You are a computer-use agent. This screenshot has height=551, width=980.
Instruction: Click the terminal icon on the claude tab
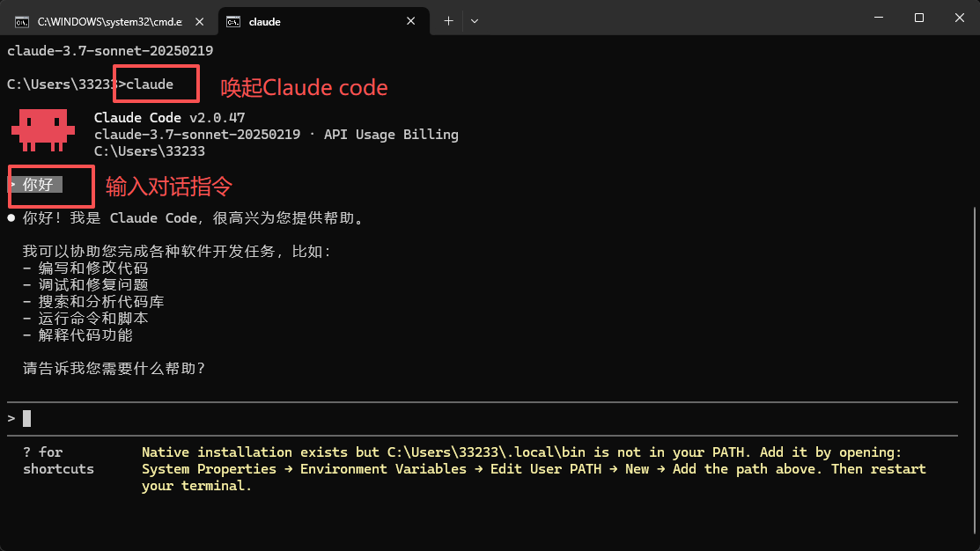[x=233, y=20]
